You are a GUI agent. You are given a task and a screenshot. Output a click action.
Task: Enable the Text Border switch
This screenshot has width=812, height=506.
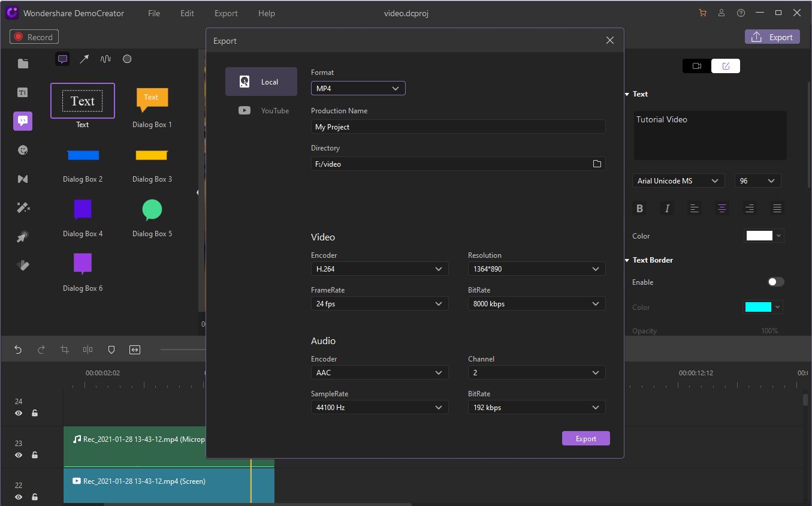click(x=776, y=282)
